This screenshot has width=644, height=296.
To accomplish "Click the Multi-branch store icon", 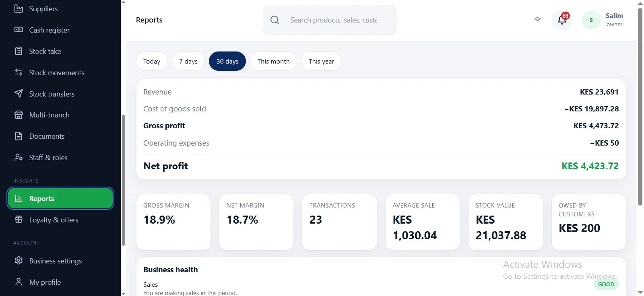I will click(19, 115).
